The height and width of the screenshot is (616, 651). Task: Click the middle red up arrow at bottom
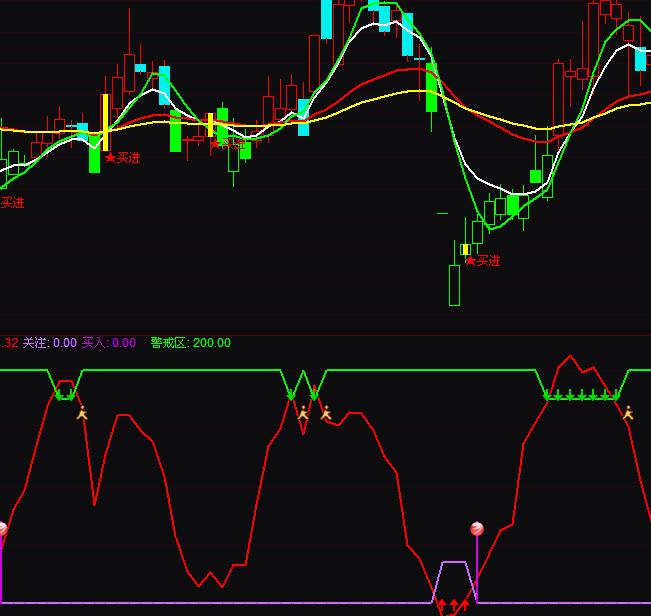(453, 606)
